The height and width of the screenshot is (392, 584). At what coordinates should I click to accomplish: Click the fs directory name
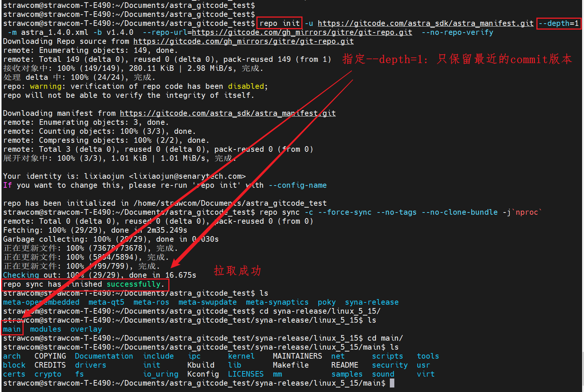[79, 374]
